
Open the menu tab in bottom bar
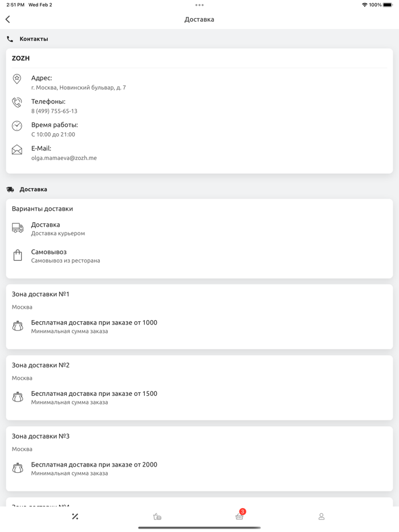(157, 517)
